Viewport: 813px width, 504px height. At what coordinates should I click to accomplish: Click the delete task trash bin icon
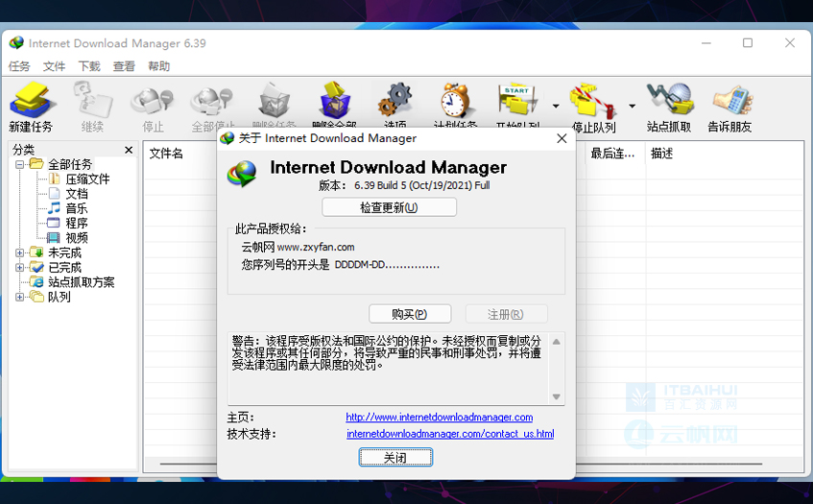tap(274, 100)
